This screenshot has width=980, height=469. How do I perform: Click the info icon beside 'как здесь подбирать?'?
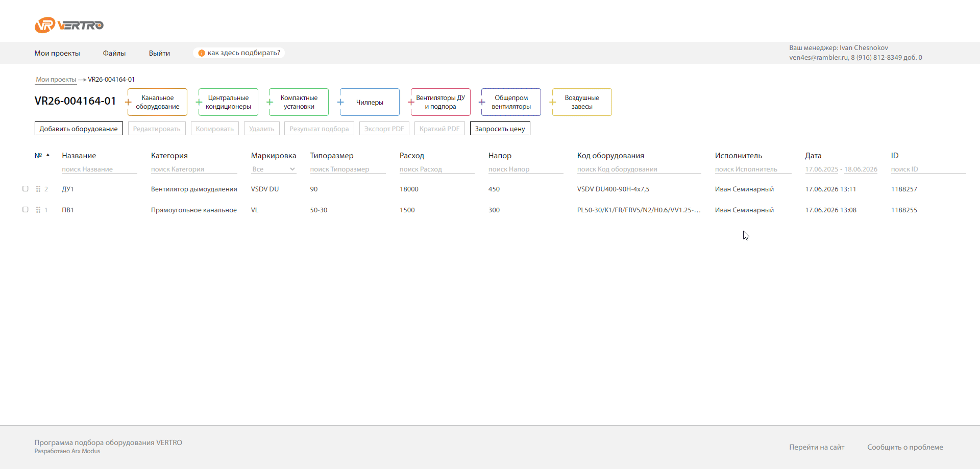pyautogui.click(x=202, y=53)
